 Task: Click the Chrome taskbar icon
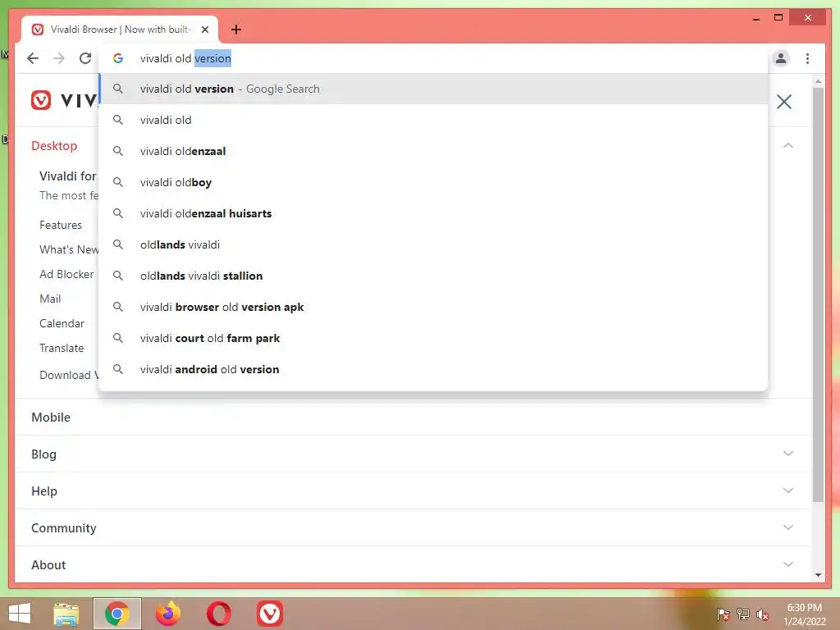[x=116, y=614]
